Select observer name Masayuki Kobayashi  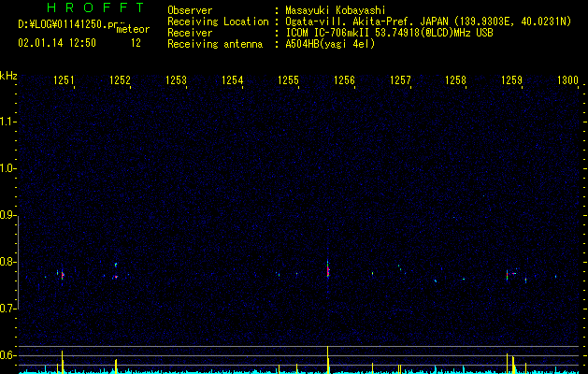click(336, 10)
